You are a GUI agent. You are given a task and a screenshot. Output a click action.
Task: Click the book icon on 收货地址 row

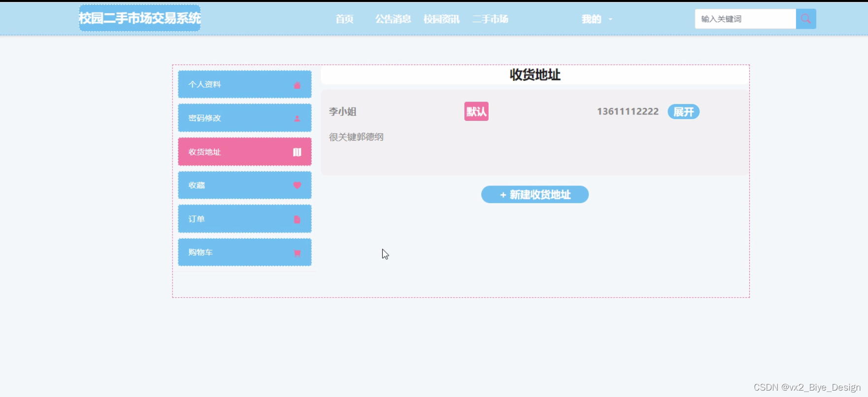(x=297, y=152)
